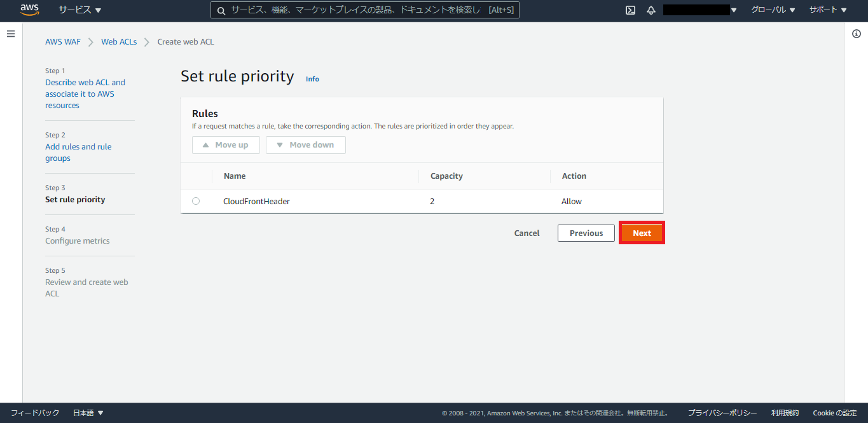Go to Step 2 Add rules and rule groups
The height and width of the screenshot is (423, 868).
point(78,152)
